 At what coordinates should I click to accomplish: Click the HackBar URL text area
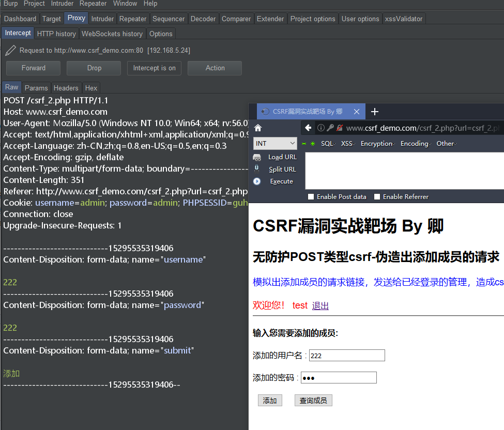(404, 171)
